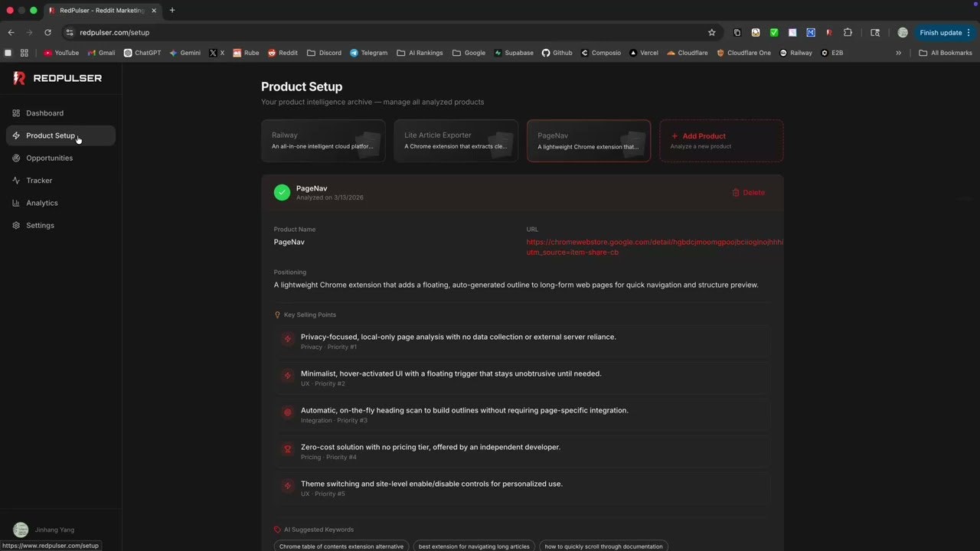Screen dimensions: 980x551
Task: Expand Google bookmark folder
Action: [x=469, y=53]
